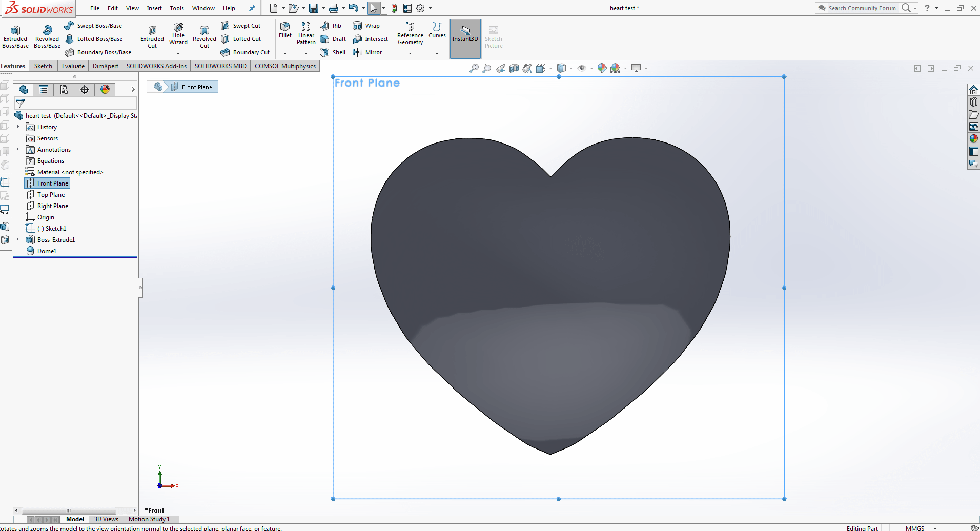The height and width of the screenshot is (531, 980).
Task: Select the Extruded Boss/Base tool
Action: pyautogui.click(x=15, y=37)
